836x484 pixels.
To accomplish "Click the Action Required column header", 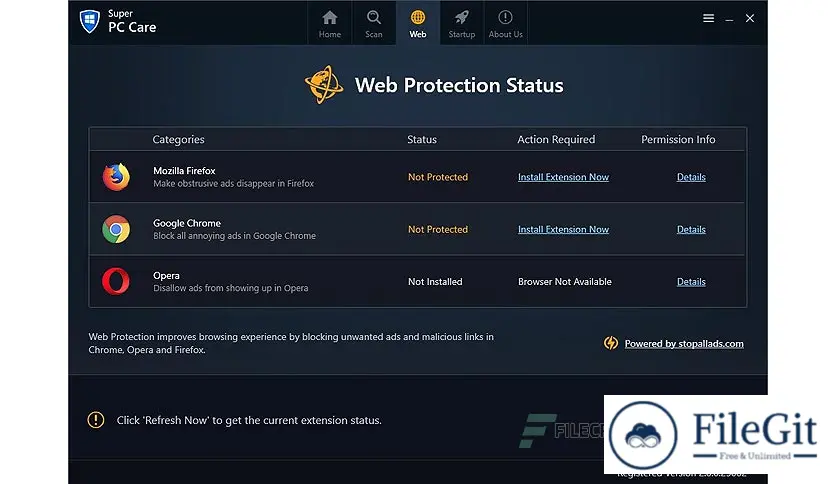I will click(556, 140).
